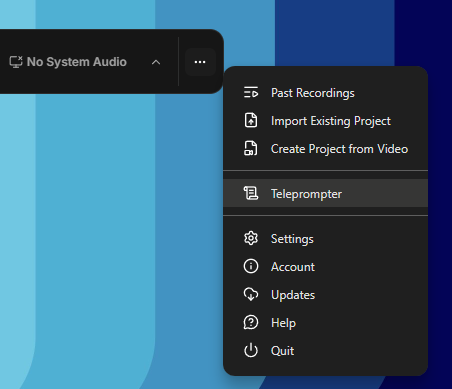Click the Teleprompter scroll icon
The width and height of the screenshot is (452, 389).
coord(251,193)
